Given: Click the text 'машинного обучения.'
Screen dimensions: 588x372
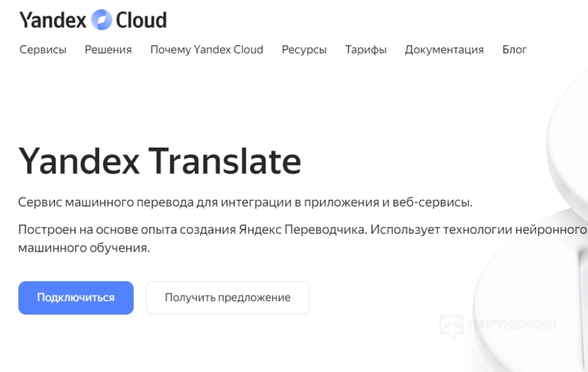Looking at the screenshot, I should [x=84, y=248].
